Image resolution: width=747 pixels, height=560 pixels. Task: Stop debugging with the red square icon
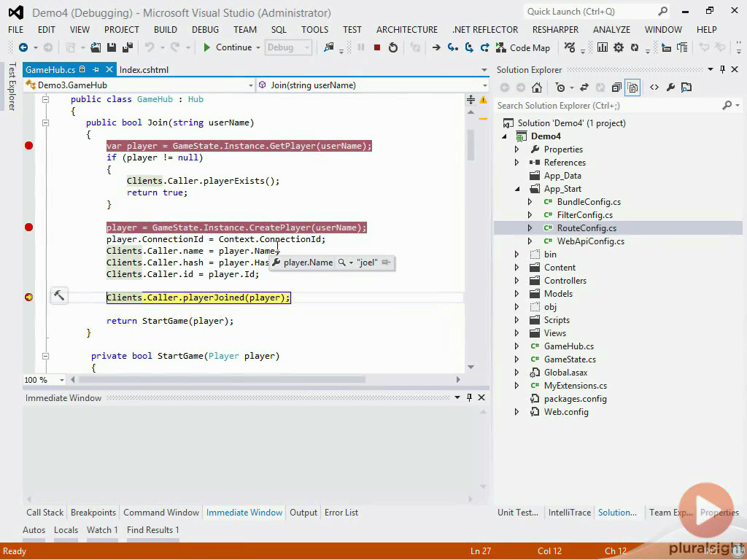pyautogui.click(x=377, y=47)
